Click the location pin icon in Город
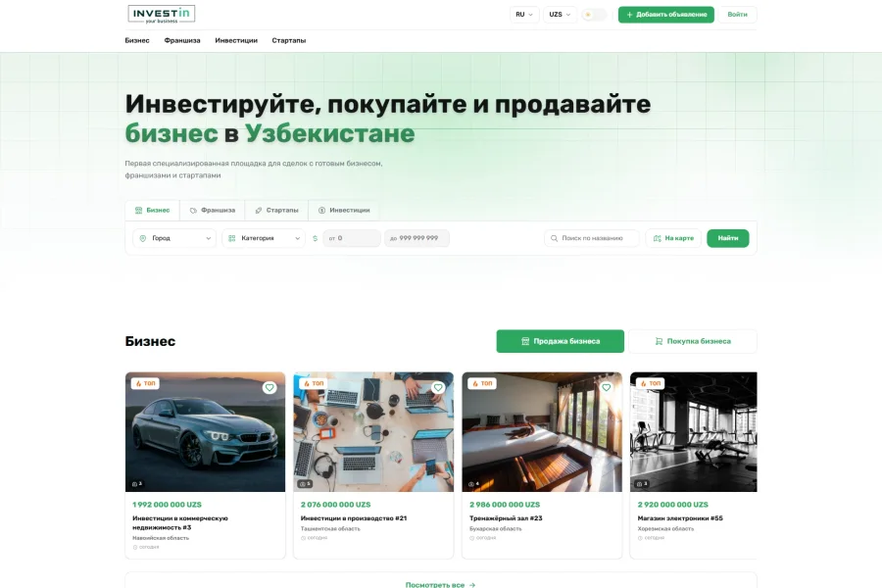Image resolution: width=882 pixels, height=588 pixels. coord(143,238)
